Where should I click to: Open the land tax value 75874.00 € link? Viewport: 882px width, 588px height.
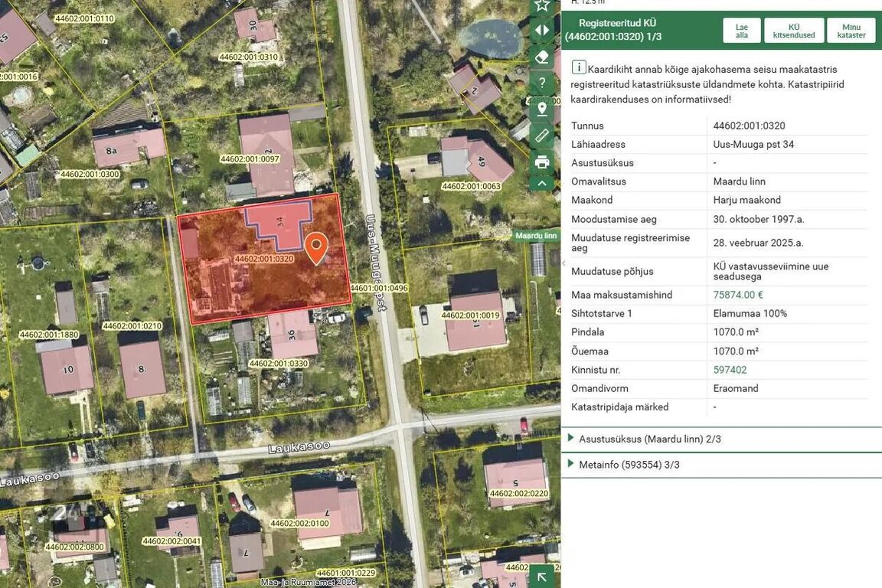click(x=738, y=295)
